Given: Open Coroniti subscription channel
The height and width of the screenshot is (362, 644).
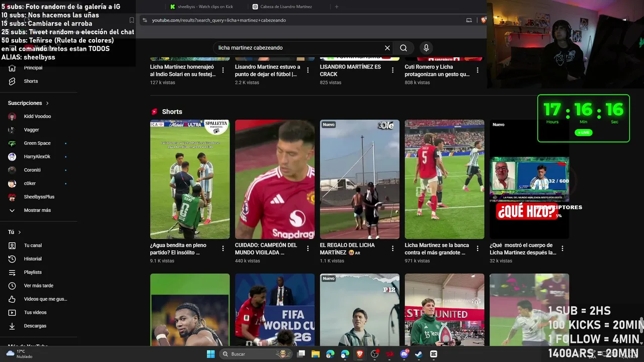Looking at the screenshot, I should pyautogui.click(x=32, y=170).
